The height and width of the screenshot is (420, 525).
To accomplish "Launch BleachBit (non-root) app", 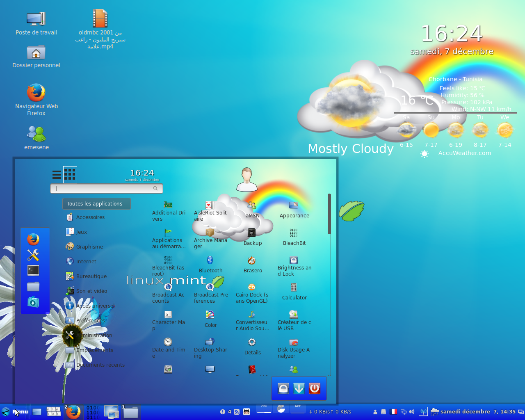I will [x=294, y=237].
